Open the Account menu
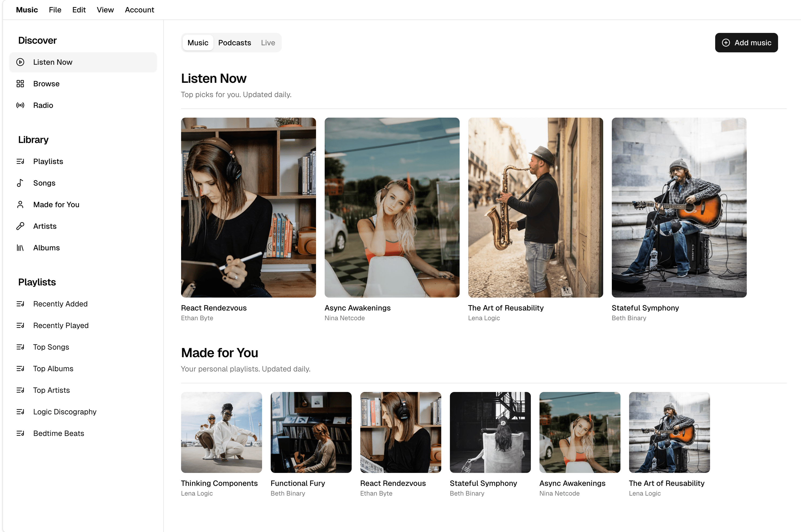Screen dimensions: 801x532 pyautogui.click(x=139, y=10)
